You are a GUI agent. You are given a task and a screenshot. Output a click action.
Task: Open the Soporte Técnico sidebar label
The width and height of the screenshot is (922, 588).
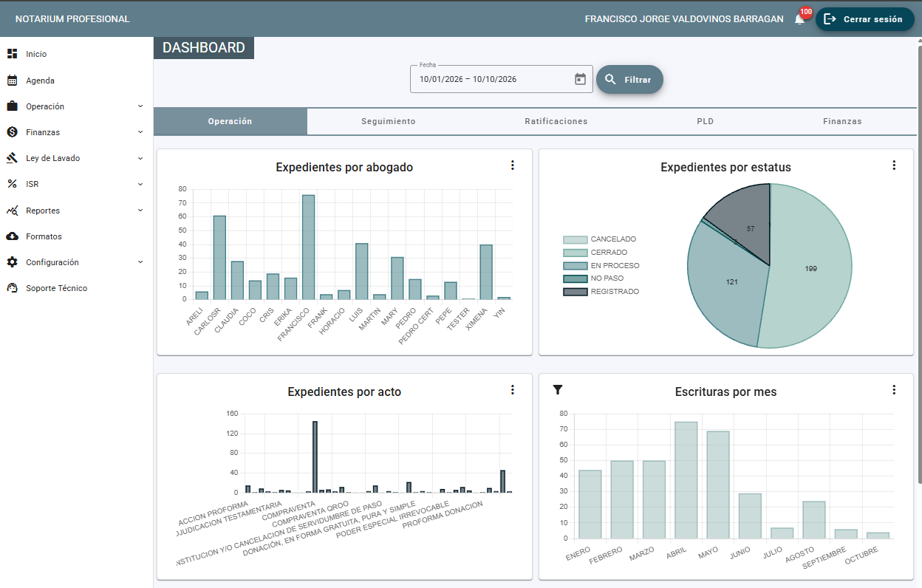[56, 288]
